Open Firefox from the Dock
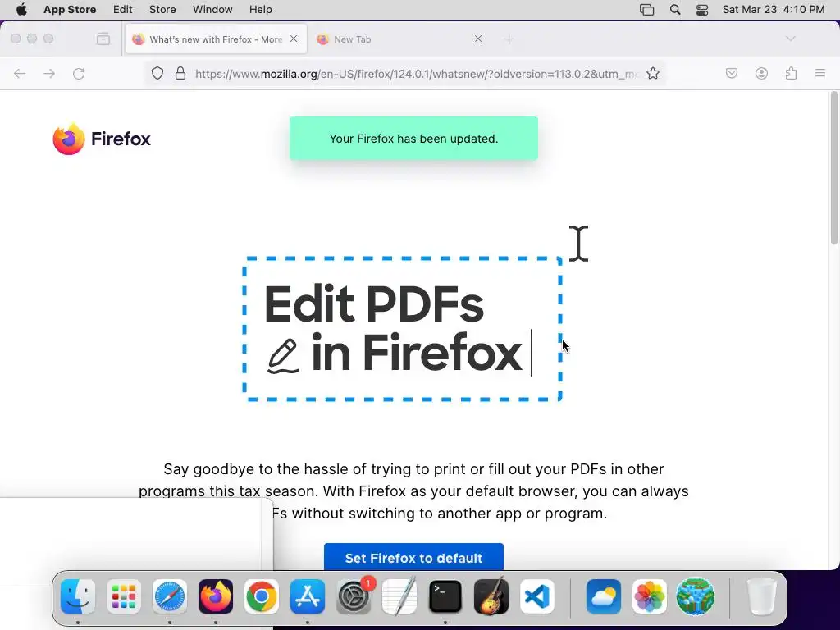The image size is (840, 630). coord(216,596)
